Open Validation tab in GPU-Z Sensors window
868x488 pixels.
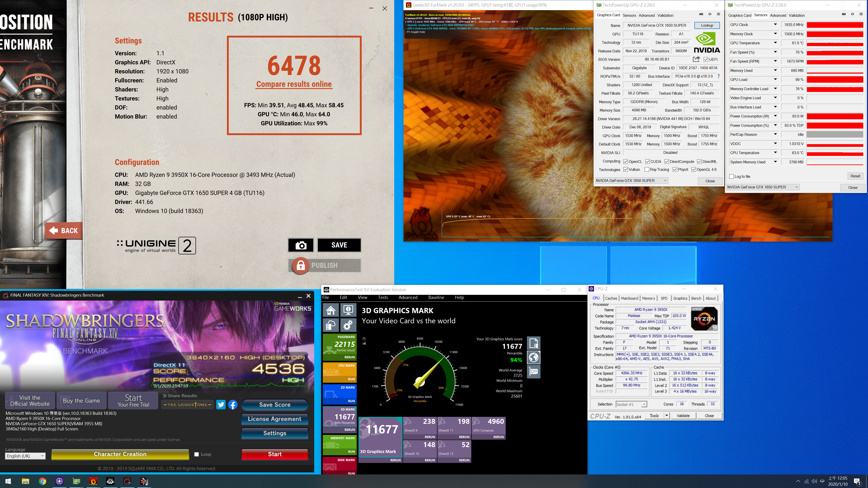coord(797,16)
